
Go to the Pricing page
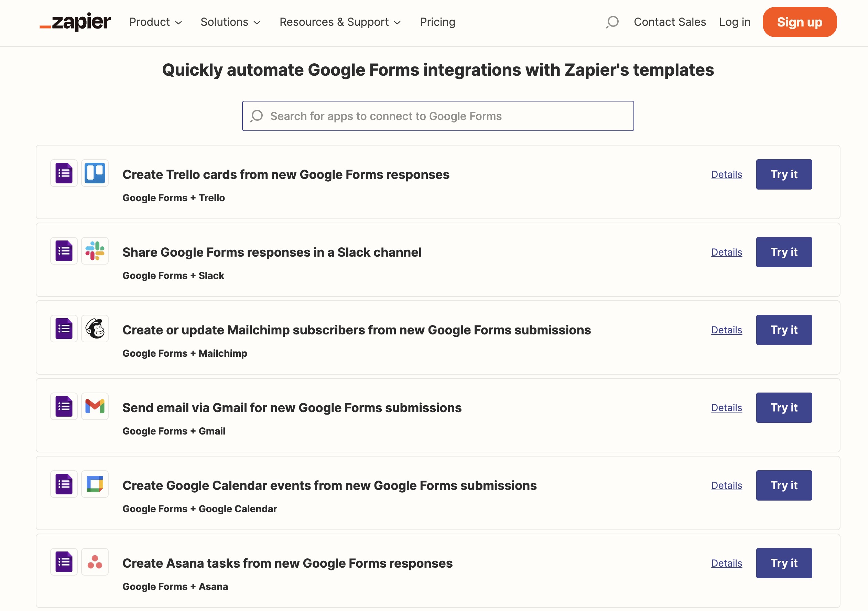[x=437, y=22]
